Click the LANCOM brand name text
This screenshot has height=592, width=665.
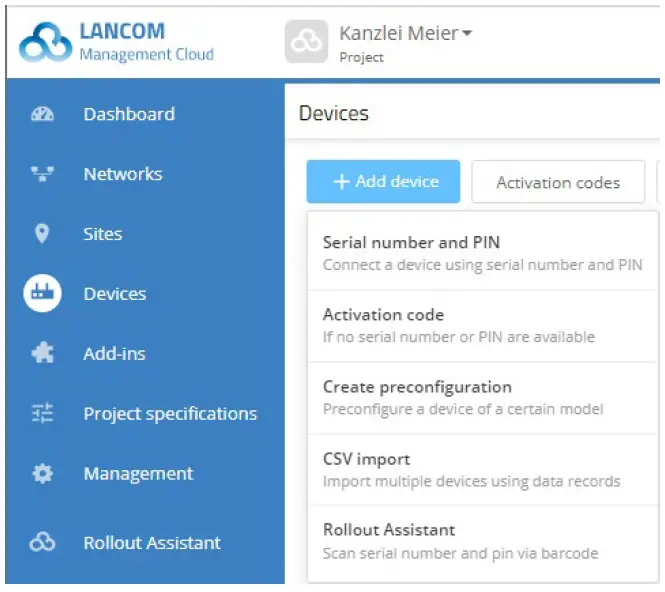[122, 31]
